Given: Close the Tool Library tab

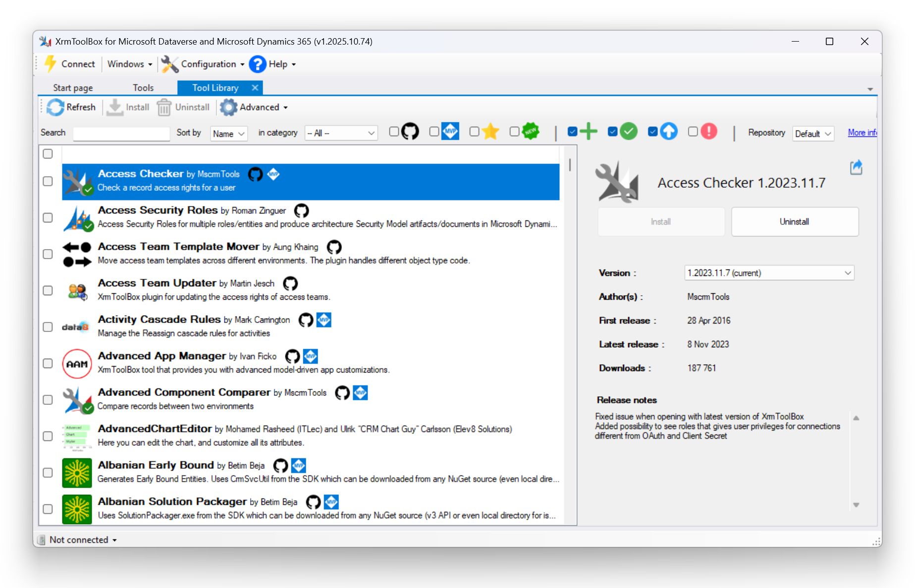Looking at the screenshot, I should click(x=255, y=88).
